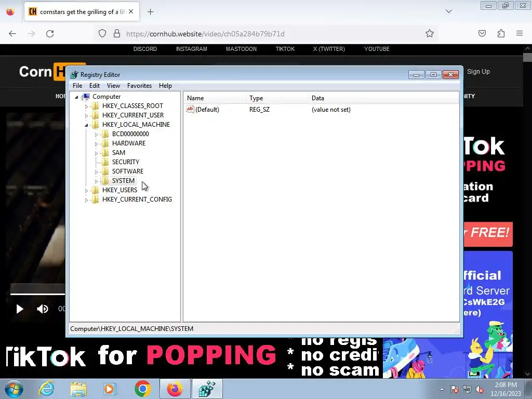532x399 pixels.
Task: Click the (Default) string value icon
Action: 190,109
